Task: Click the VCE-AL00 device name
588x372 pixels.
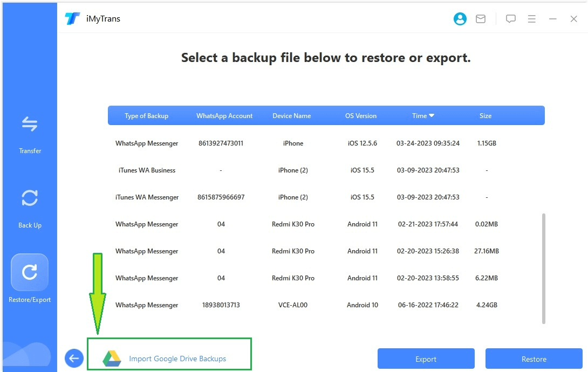Action: click(293, 305)
